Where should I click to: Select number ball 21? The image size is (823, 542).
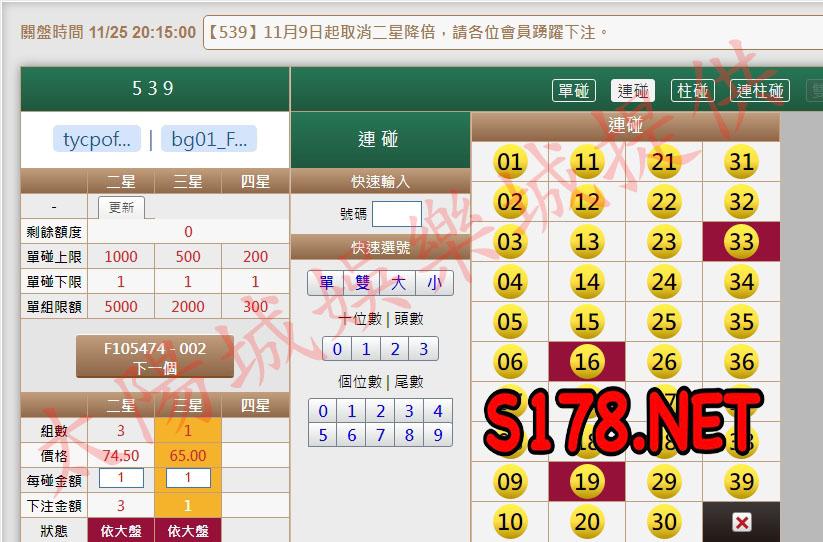pos(664,162)
